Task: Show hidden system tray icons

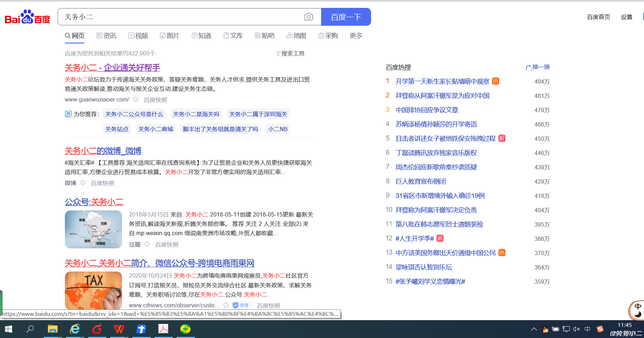Action: coord(534,329)
